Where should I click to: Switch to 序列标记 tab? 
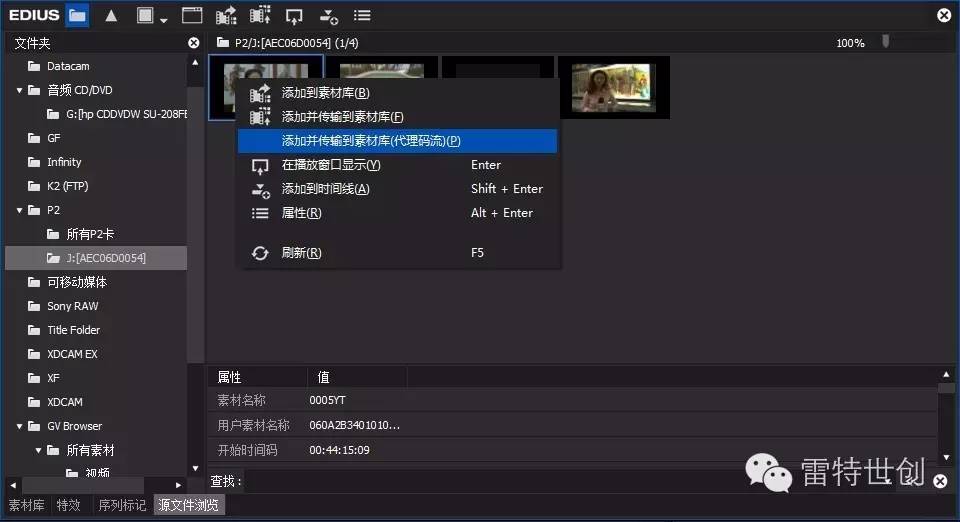pyautogui.click(x=122, y=505)
